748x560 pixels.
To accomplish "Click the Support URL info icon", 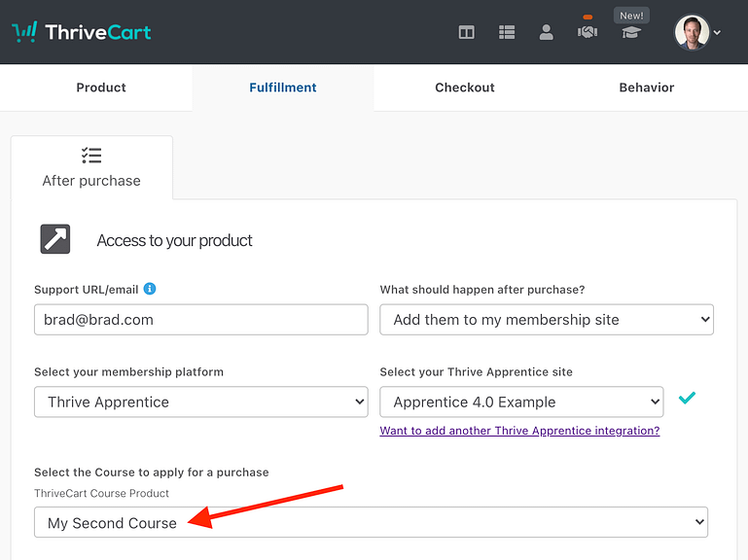I will point(150,289).
